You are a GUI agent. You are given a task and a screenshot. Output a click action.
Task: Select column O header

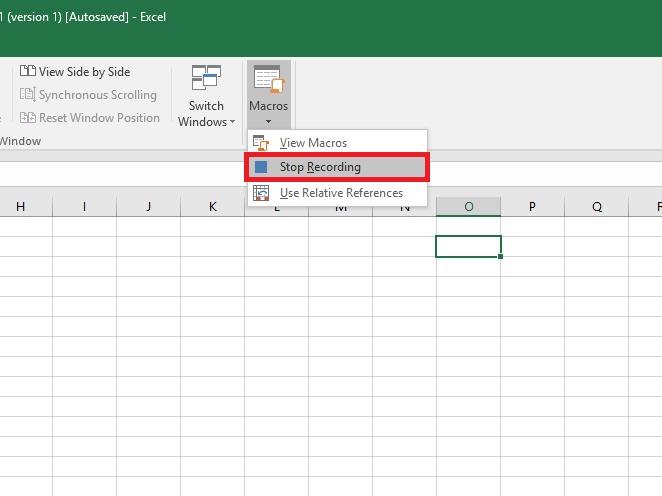[x=469, y=206]
